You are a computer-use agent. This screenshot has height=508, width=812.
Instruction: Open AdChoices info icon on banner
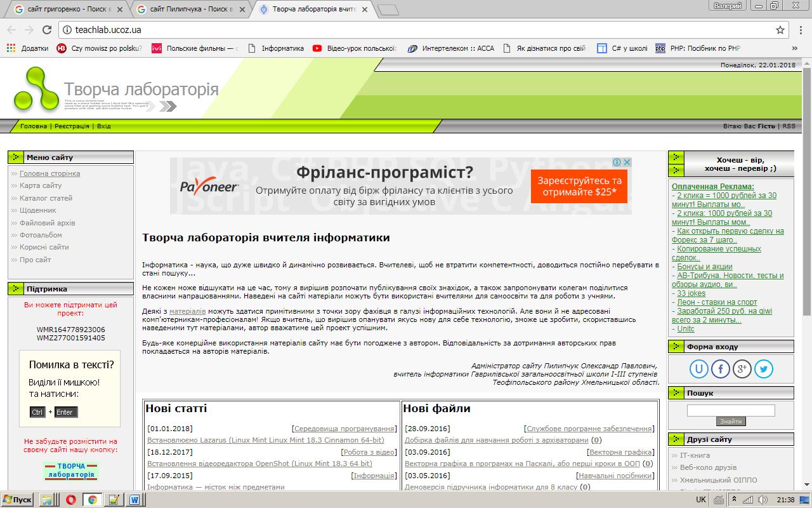(x=617, y=163)
